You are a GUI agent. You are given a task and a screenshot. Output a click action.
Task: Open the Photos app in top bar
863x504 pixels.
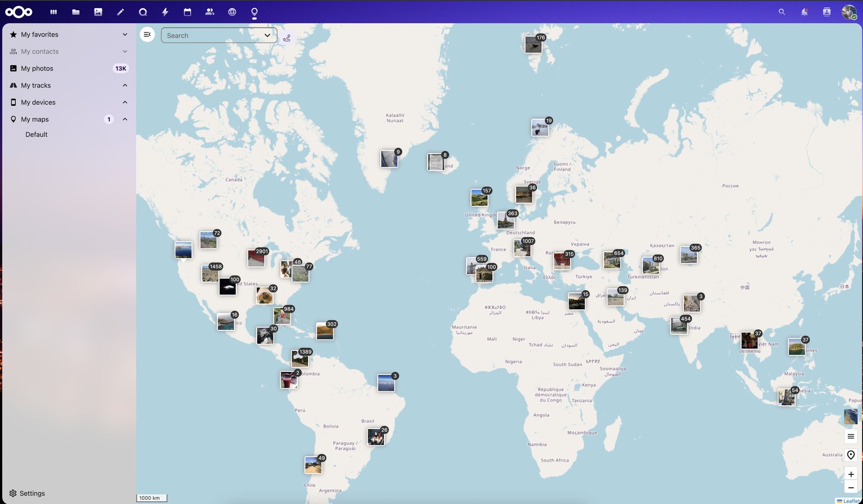pos(98,12)
